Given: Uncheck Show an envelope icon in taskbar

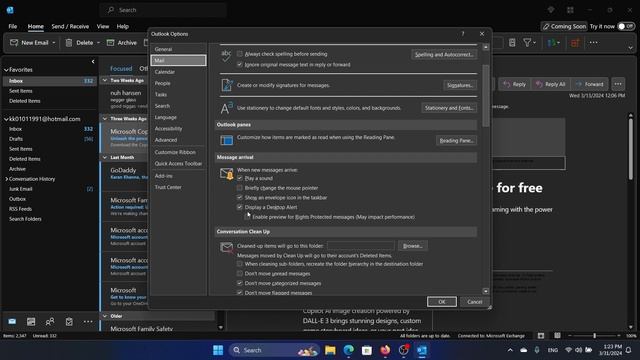Looking at the screenshot, I should click(x=240, y=198).
